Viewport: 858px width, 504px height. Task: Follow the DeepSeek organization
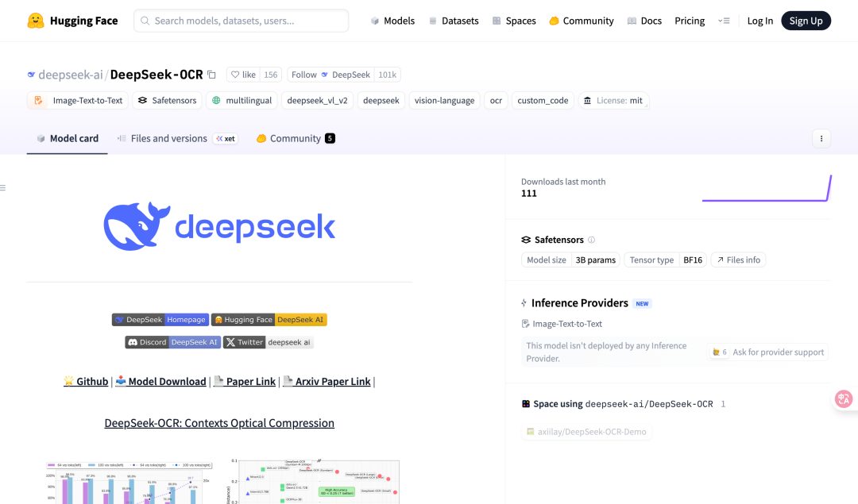point(333,73)
